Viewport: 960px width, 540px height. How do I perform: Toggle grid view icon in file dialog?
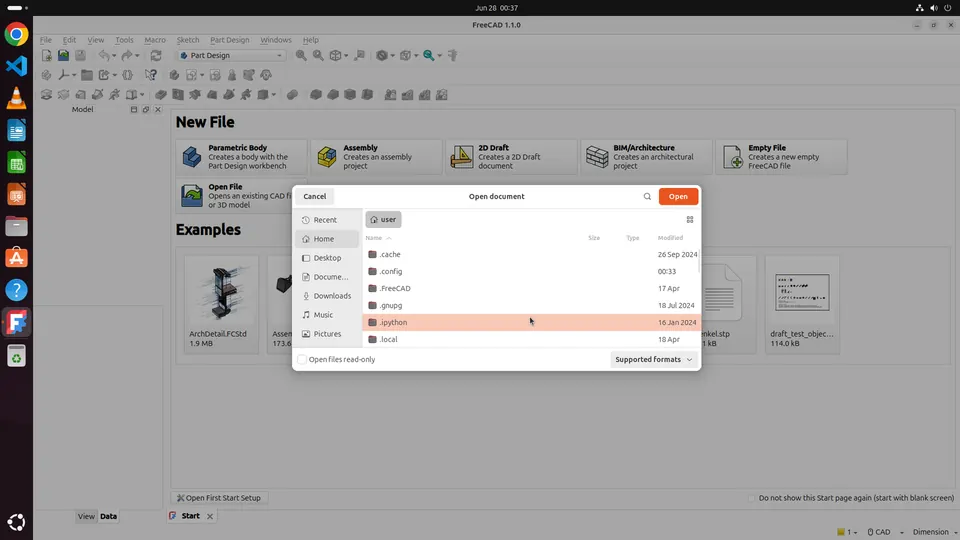click(690, 220)
